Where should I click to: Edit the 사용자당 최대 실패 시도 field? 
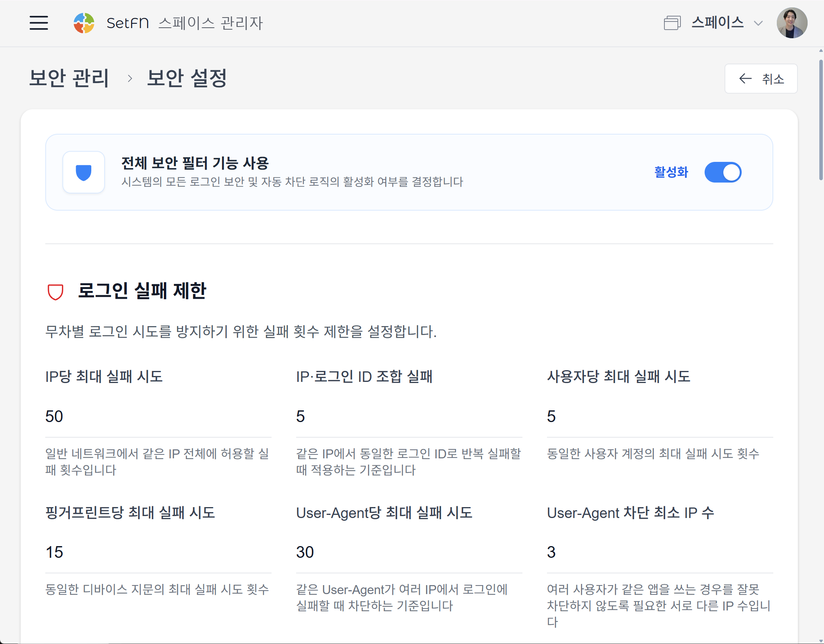[x=660, y=417]
